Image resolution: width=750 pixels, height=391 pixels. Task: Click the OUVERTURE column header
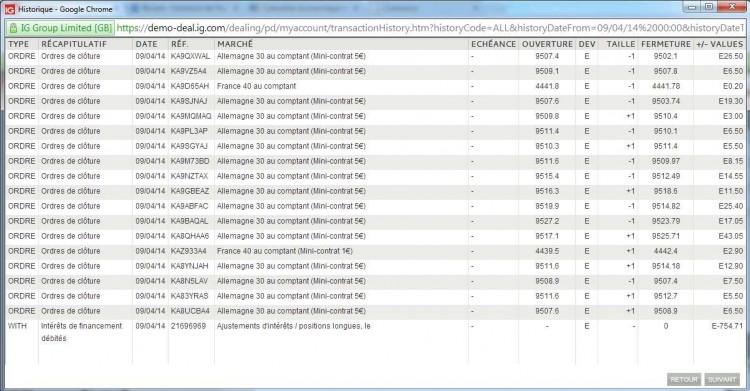click(547, 44)
